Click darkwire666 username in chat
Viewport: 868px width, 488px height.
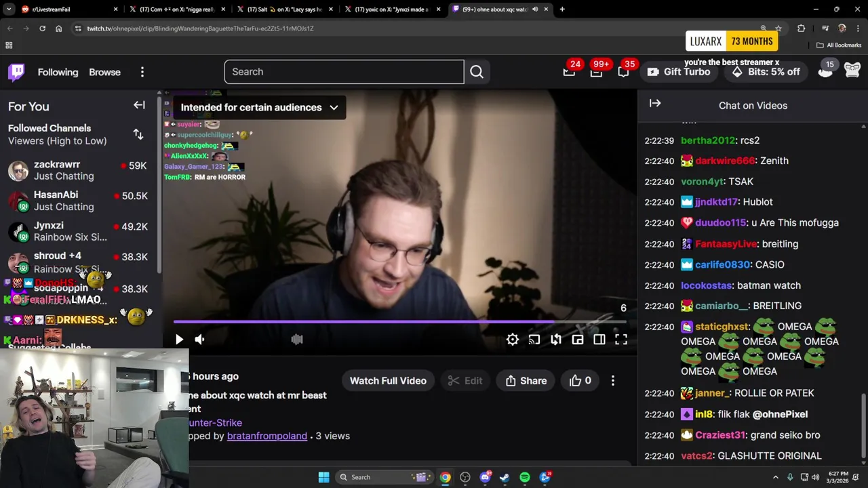[x=725, y=161]
